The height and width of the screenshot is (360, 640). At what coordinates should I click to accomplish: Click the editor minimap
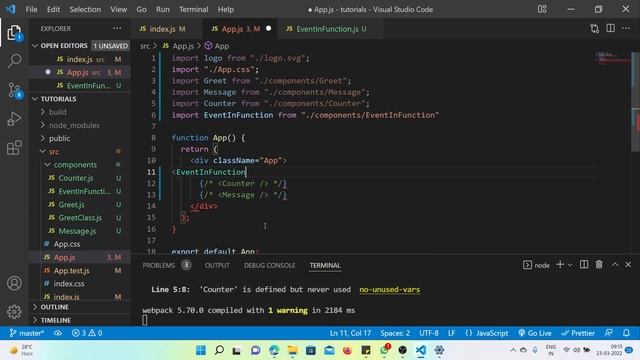612,58
